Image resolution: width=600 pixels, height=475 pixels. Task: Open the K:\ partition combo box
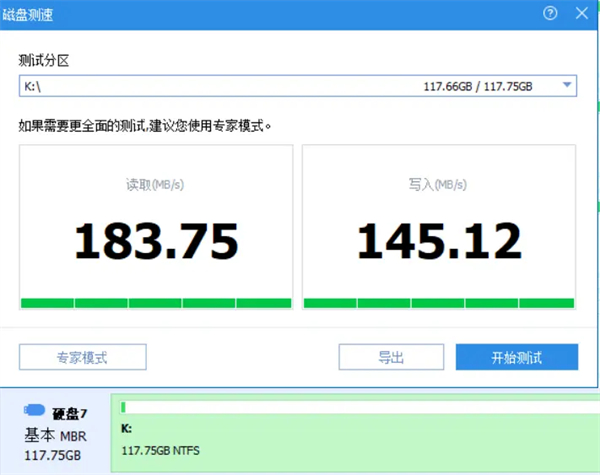290,86
